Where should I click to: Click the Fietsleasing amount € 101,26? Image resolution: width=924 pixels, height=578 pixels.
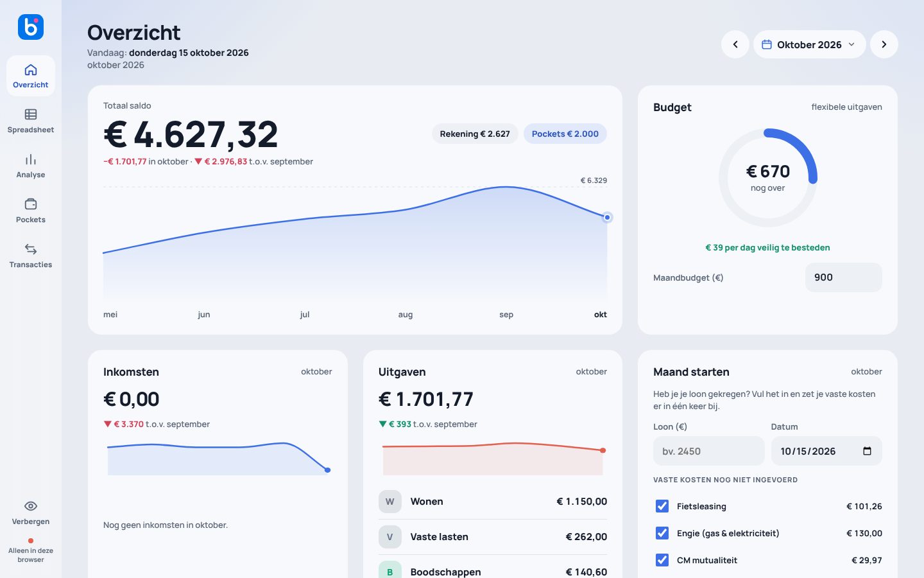coord(864,506)
